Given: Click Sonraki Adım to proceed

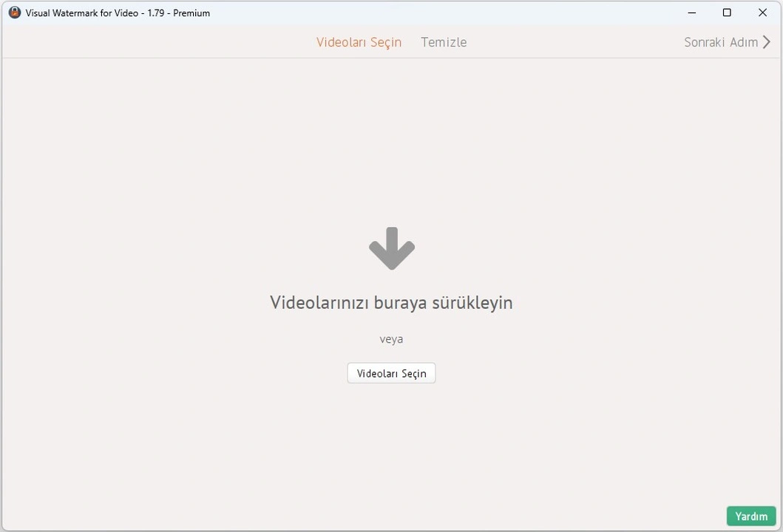Looking at the screenshot, I should point(722,42).
